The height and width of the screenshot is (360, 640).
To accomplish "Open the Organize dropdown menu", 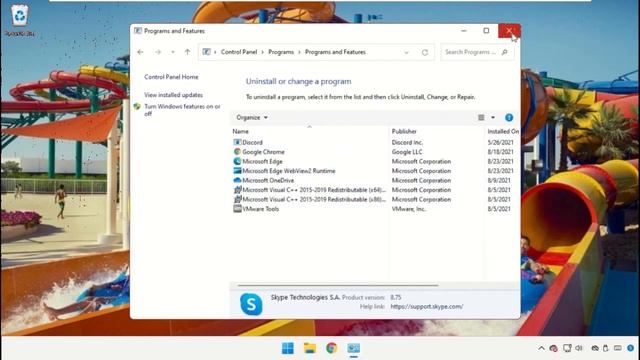I will [x=252, y=118].
